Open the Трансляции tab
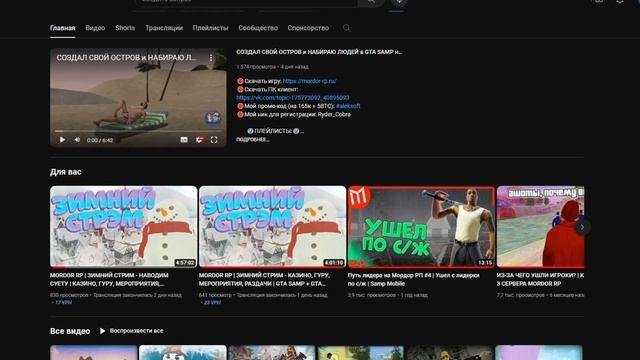Screen dimensions: 640x360 [x=164, y=28]
